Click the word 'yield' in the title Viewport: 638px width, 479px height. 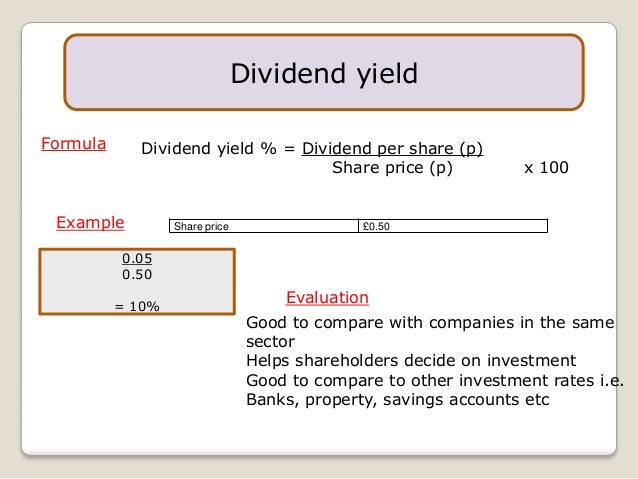pyautogui.click(x=387, y=74)
